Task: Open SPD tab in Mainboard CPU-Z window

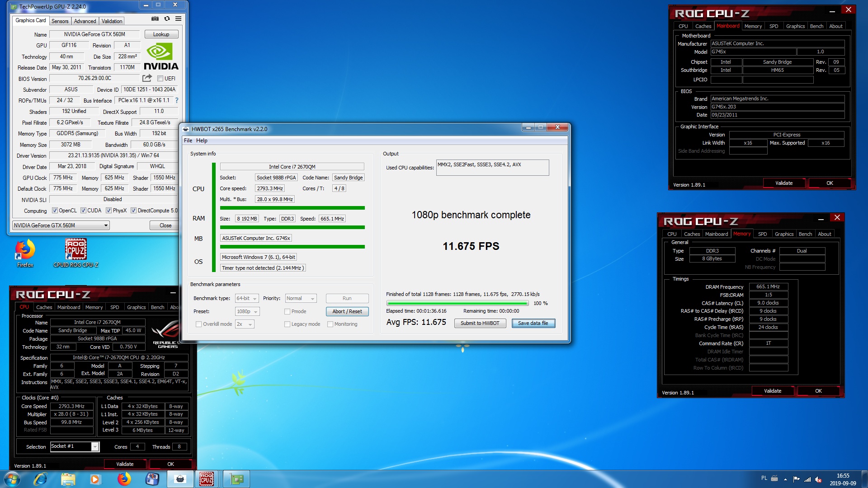Action: 774,26
